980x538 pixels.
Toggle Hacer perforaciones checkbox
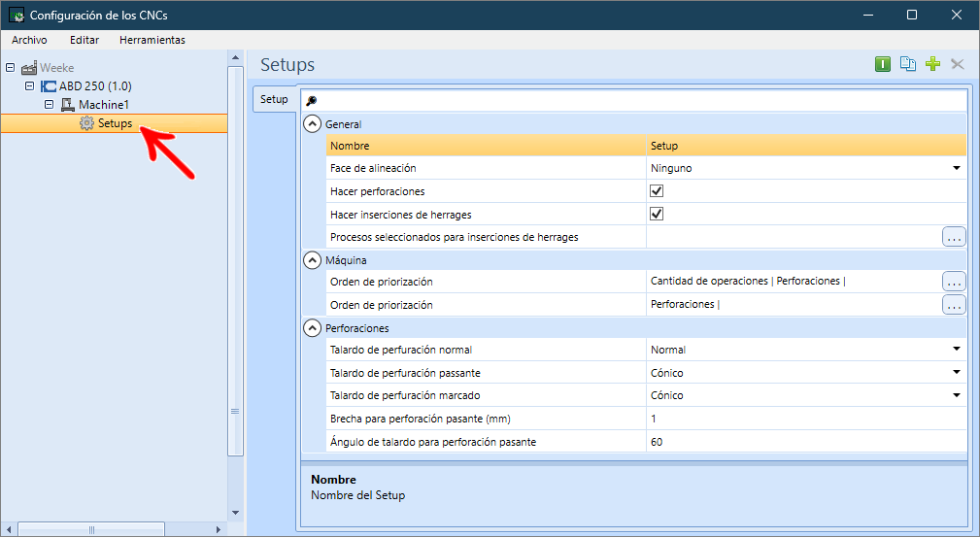[x=657, y=191]
